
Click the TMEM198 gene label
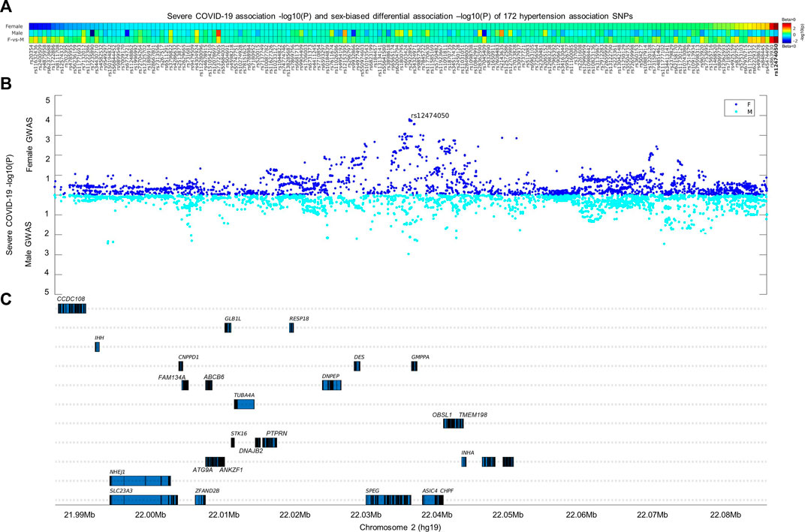click(x=473, y=415)
